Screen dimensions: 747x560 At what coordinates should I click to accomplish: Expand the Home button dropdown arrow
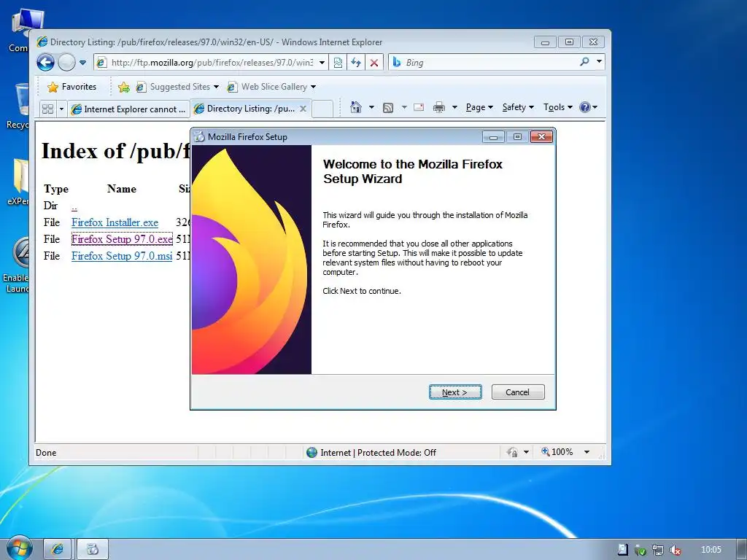coord(371,107)
